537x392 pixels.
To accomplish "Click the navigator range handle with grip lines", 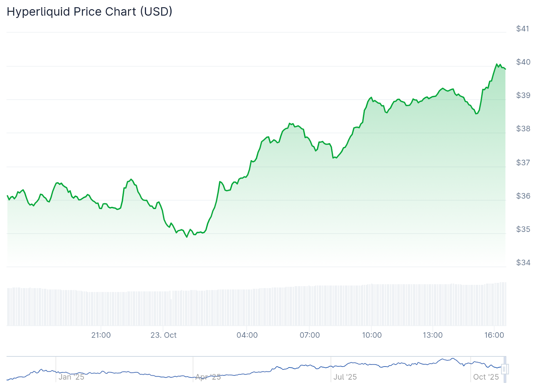I will tap(505, 369).
